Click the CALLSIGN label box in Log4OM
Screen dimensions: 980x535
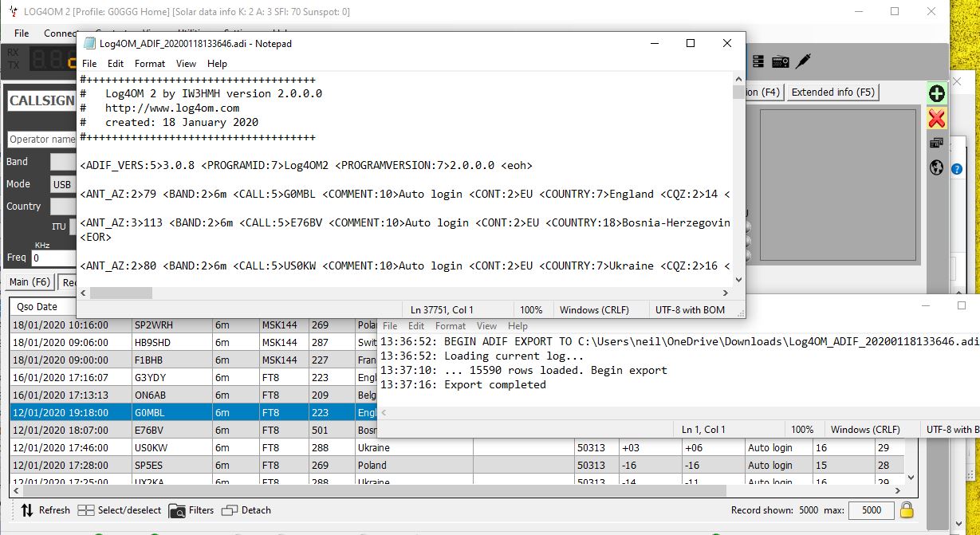[x=41, y=101]
